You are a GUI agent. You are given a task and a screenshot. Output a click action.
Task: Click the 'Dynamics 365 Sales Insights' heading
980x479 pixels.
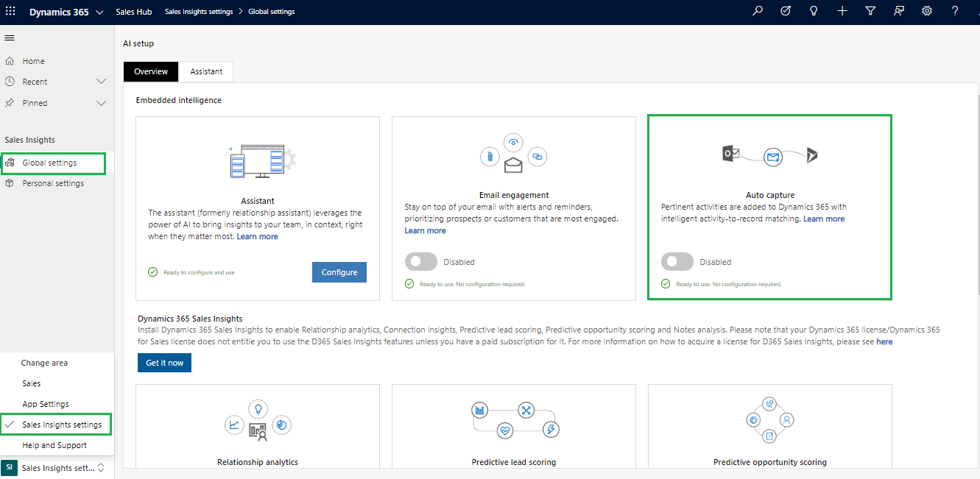(190, 319)
